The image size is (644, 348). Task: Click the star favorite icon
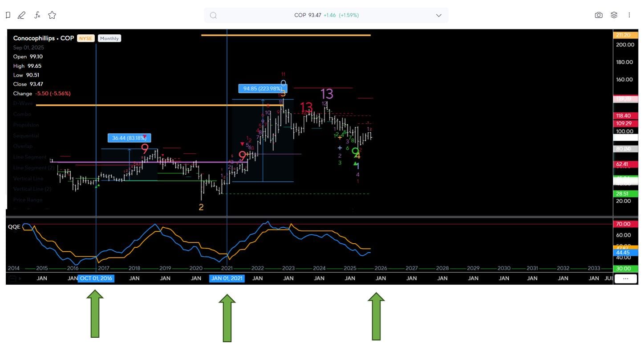[x=52, y=15]
